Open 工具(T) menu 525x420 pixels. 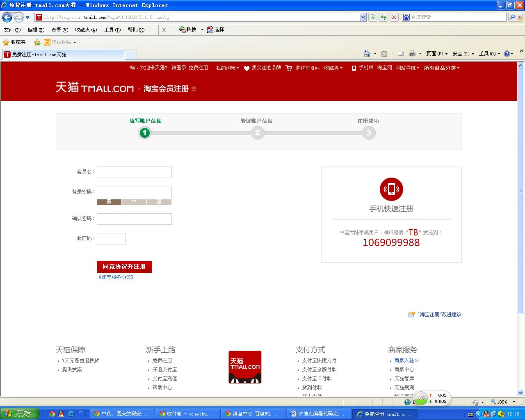(112, 30)
